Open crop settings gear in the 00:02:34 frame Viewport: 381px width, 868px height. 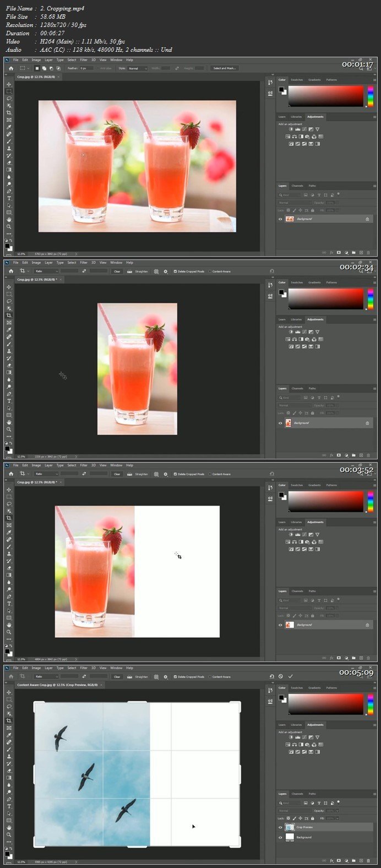point(166,272)
